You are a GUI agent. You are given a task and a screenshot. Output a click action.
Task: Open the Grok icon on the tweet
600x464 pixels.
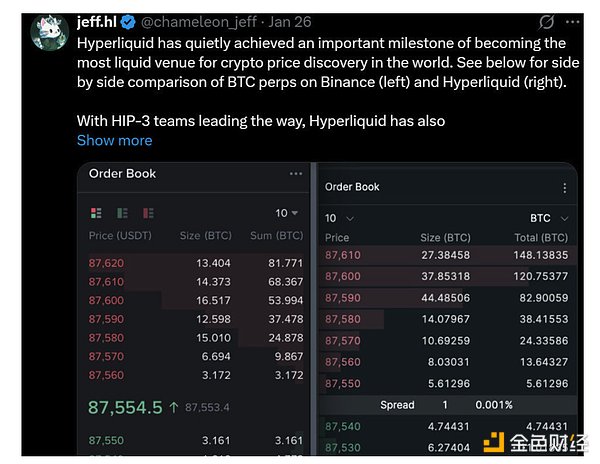click(x=546, y=21)
